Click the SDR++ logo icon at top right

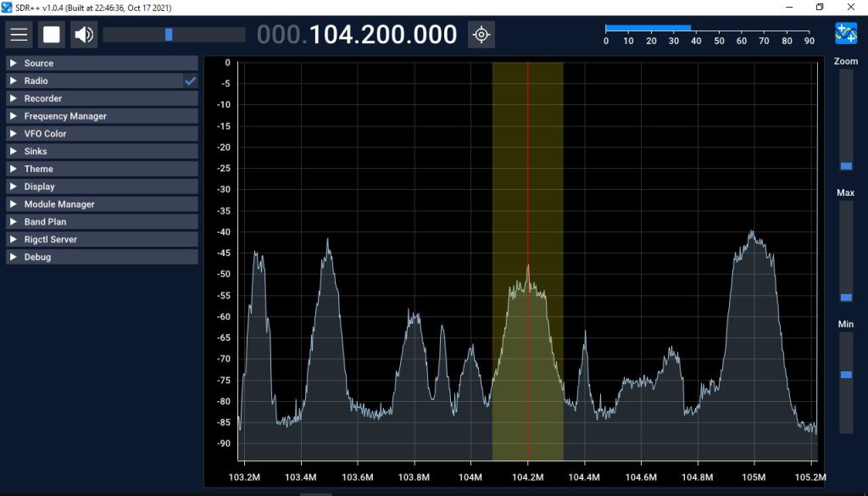[x=845, y=33]
